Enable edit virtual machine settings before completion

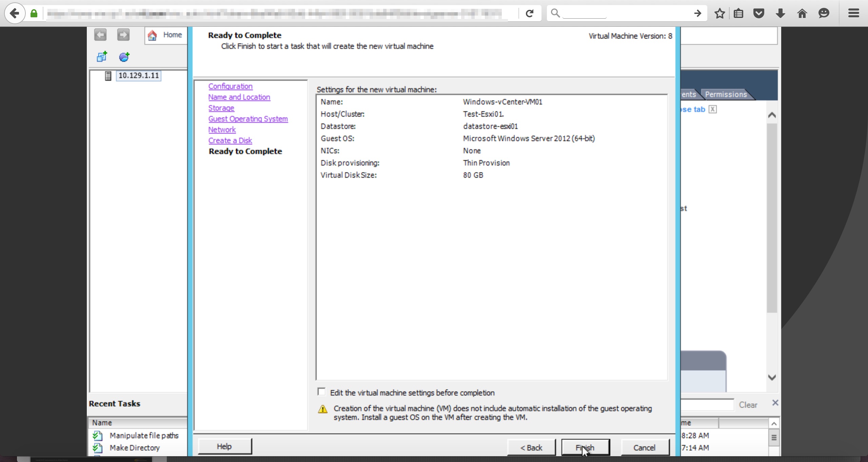tap(321, 392)
